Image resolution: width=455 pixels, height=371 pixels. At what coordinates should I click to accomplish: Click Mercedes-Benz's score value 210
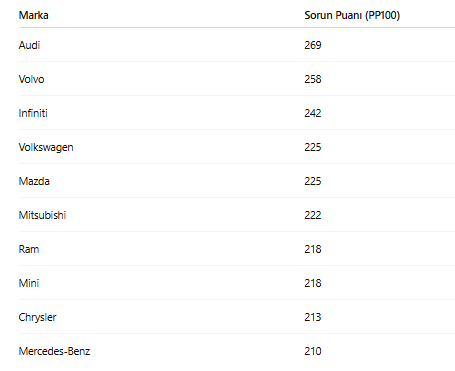click(313, 351)
